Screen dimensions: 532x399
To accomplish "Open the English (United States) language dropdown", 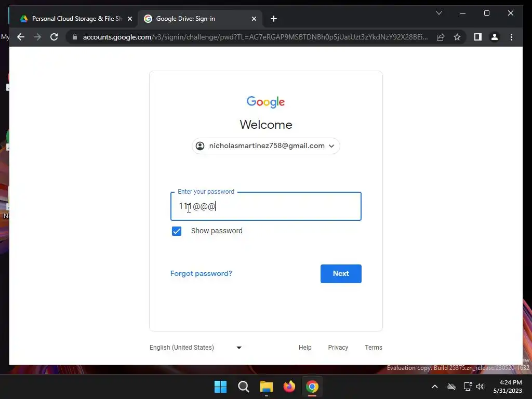I will coord(196,348).
